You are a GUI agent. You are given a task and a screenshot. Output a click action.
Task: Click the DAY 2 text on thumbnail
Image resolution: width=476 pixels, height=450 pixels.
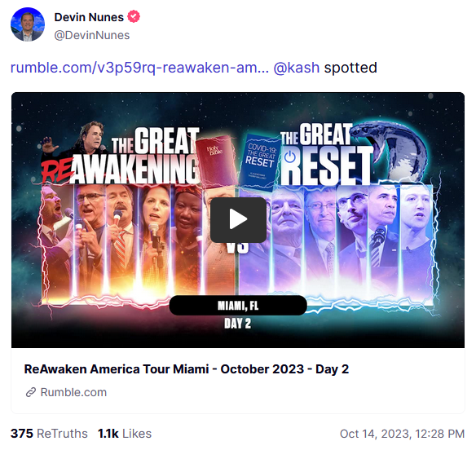click(x=238, y=324)
